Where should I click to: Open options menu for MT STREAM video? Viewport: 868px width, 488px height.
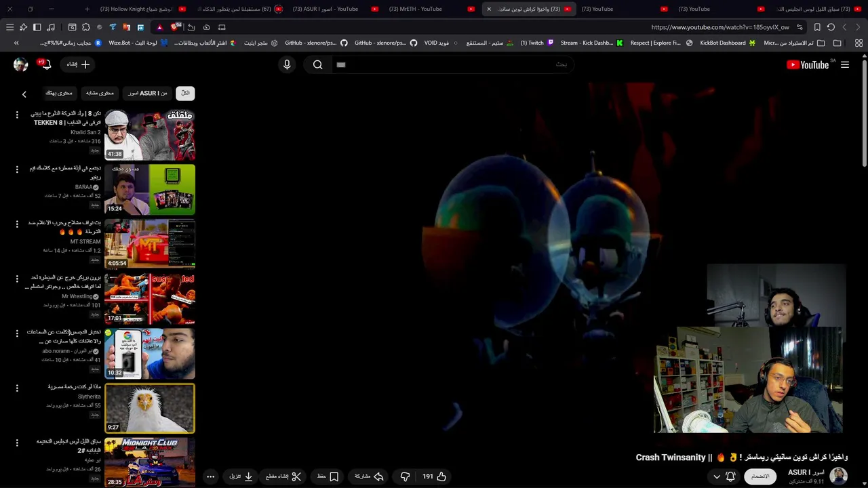click(17, 224)
